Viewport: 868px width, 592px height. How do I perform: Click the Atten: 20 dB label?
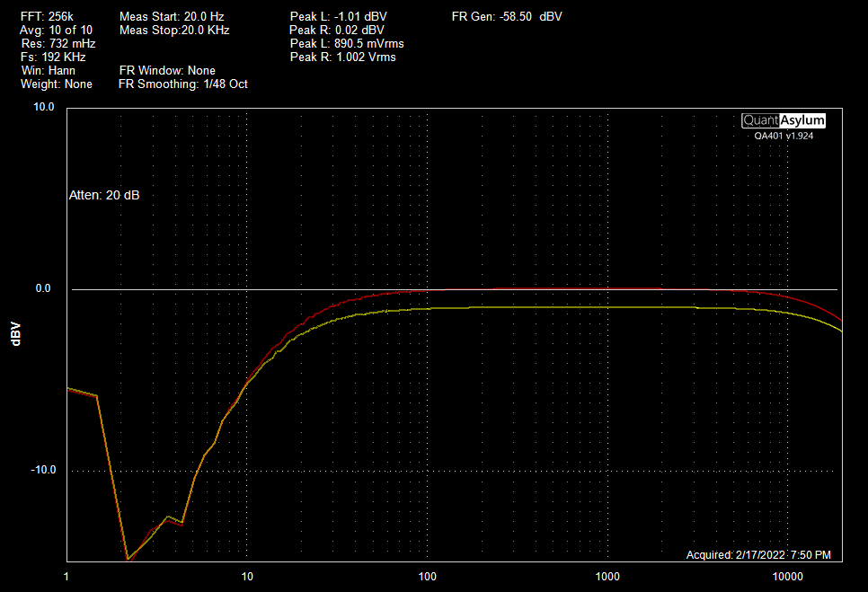coord(104,195)
